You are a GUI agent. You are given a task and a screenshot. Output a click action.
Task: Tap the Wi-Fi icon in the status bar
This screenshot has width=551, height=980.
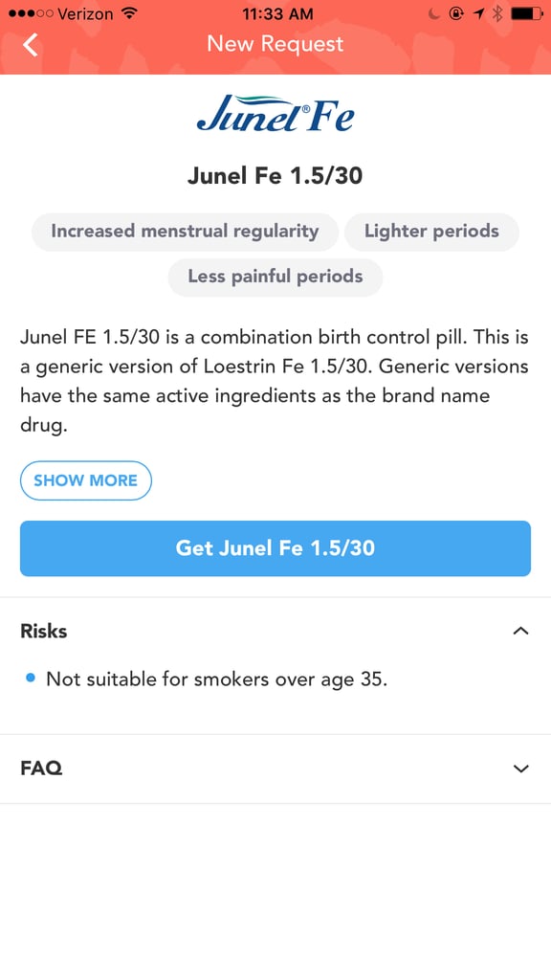tap(129, 13)
